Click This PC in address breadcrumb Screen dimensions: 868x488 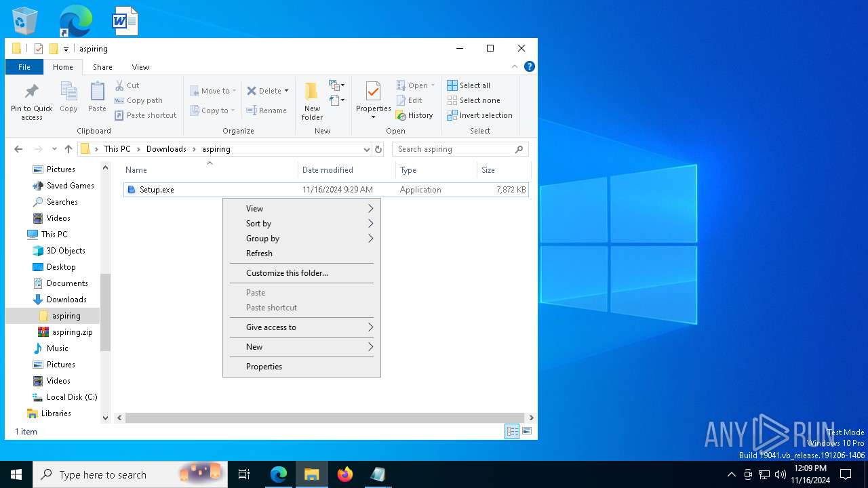[x=117, y=149]
